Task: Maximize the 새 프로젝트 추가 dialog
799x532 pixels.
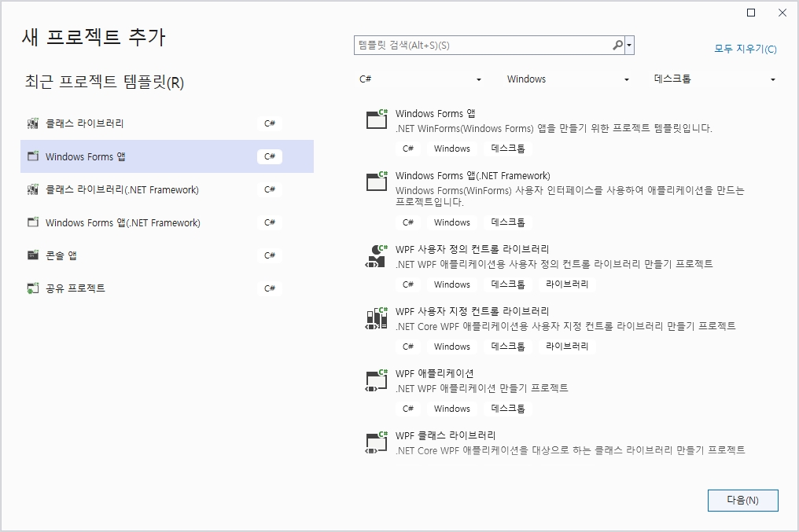Action: 751,13
